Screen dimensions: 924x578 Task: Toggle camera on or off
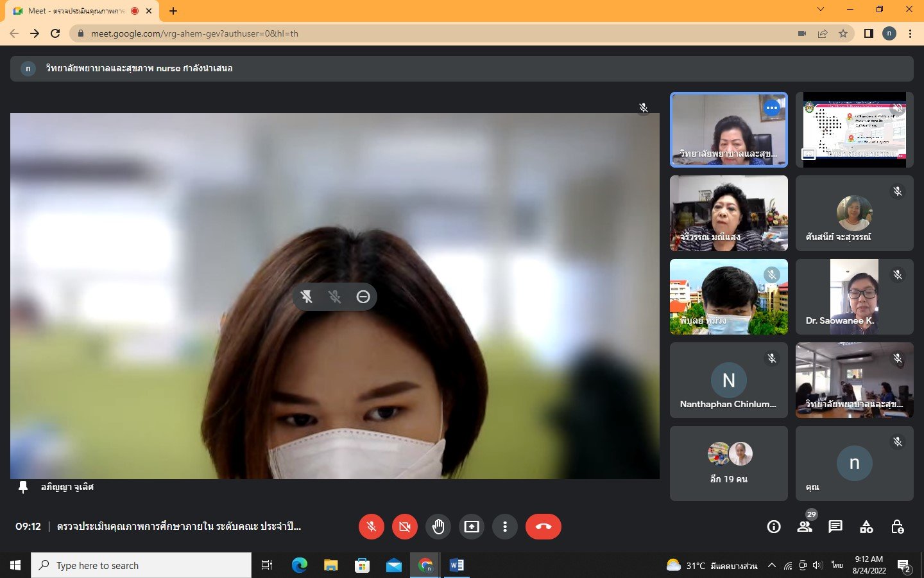(x=405, y=527)
